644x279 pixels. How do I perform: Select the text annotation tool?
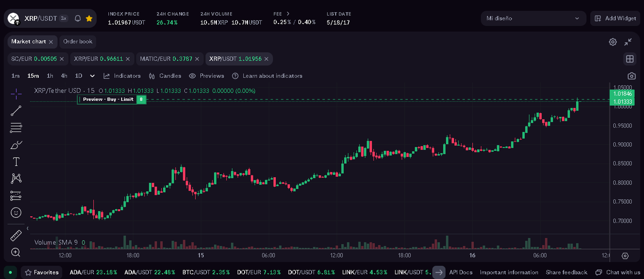click(16, 161)
